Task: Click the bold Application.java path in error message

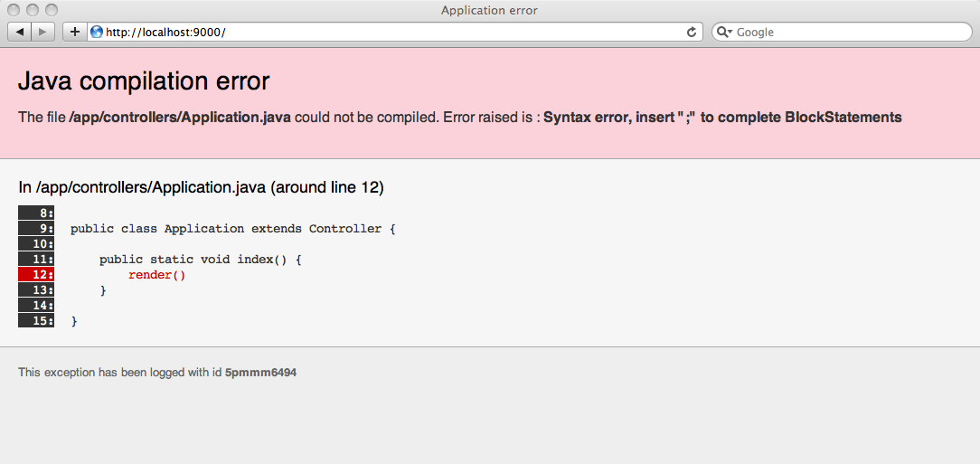Action: click(x=180, y=118)
